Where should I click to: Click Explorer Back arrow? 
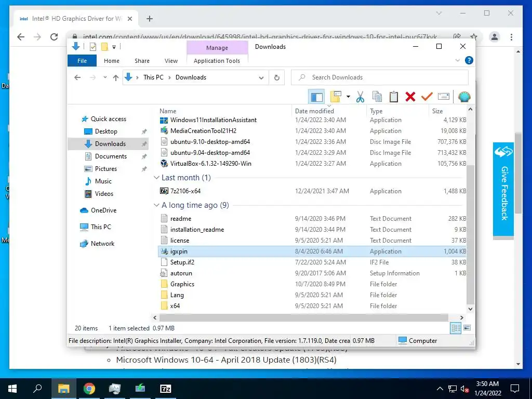(x=77, y=78)
